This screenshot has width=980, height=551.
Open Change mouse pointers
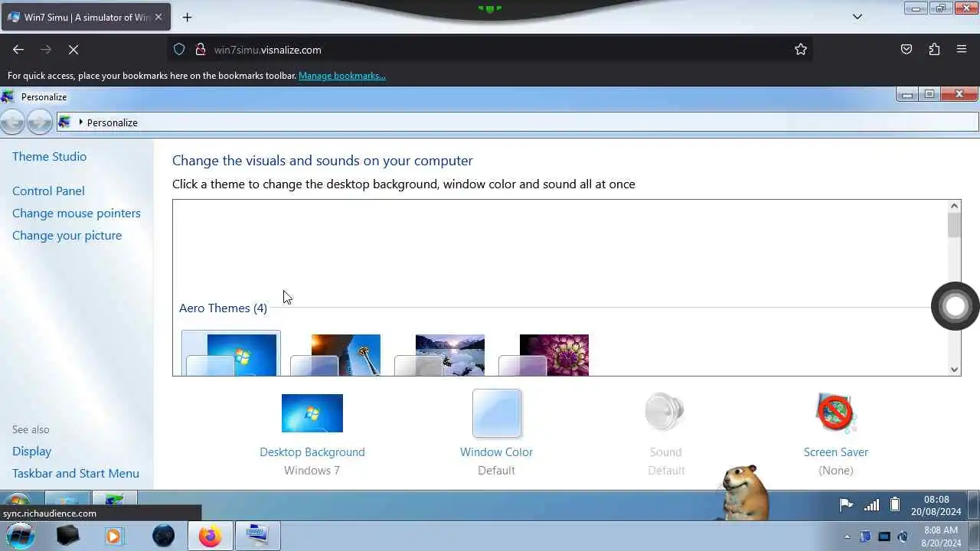[x=77, y=213]
